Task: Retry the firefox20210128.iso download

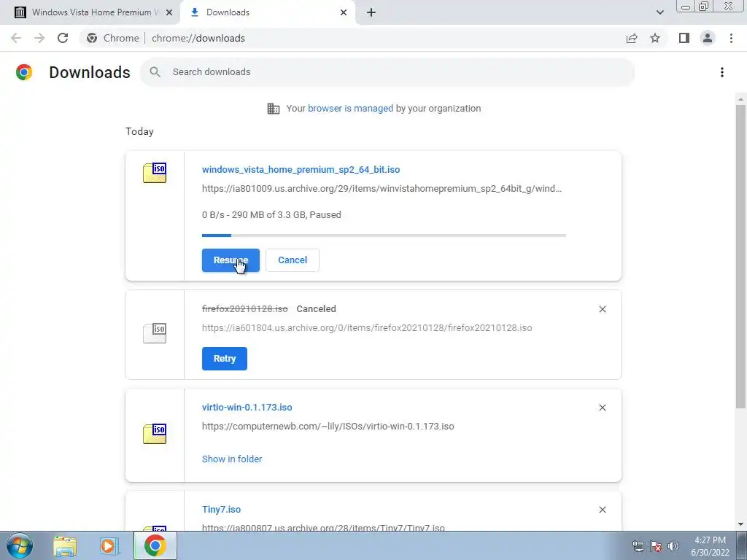Action: click(x=225, y=359)
